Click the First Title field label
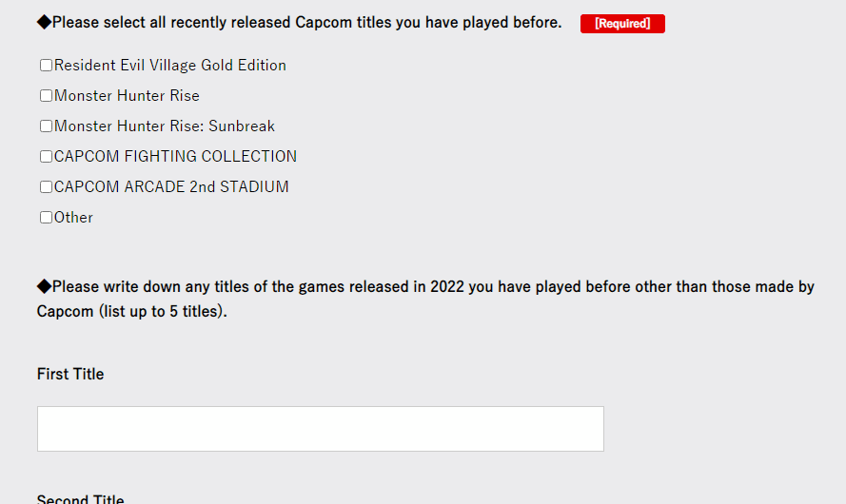846x504 pixels. pos(70,374)
